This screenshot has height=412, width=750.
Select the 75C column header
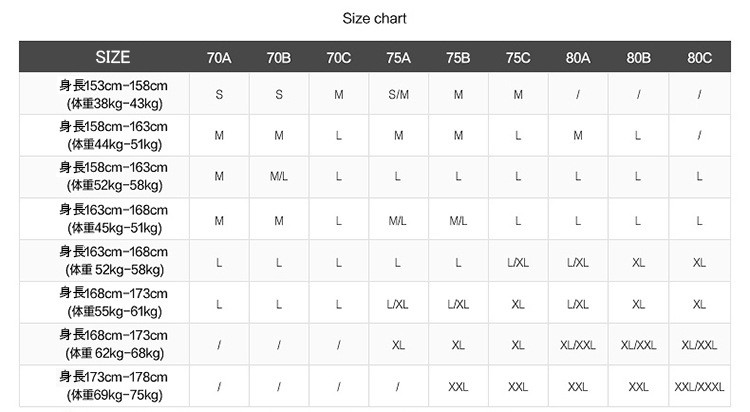tap(518, 58)
